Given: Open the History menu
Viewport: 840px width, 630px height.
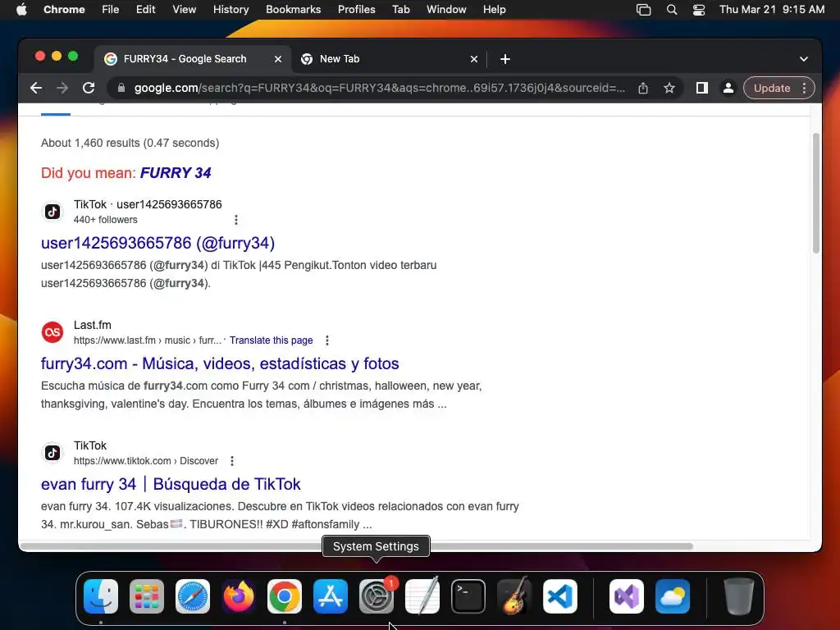Looking at the screenshot, I should (231, 10).
